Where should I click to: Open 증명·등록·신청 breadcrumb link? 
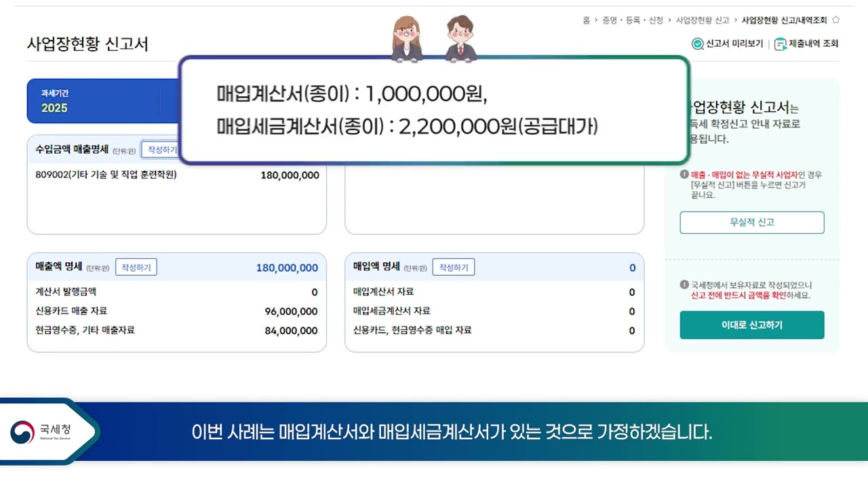pos(633,20)
